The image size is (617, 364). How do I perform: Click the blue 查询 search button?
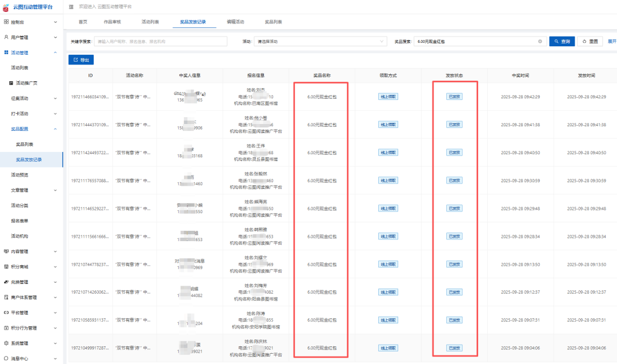pyautogui.click(x=562, y=41)
